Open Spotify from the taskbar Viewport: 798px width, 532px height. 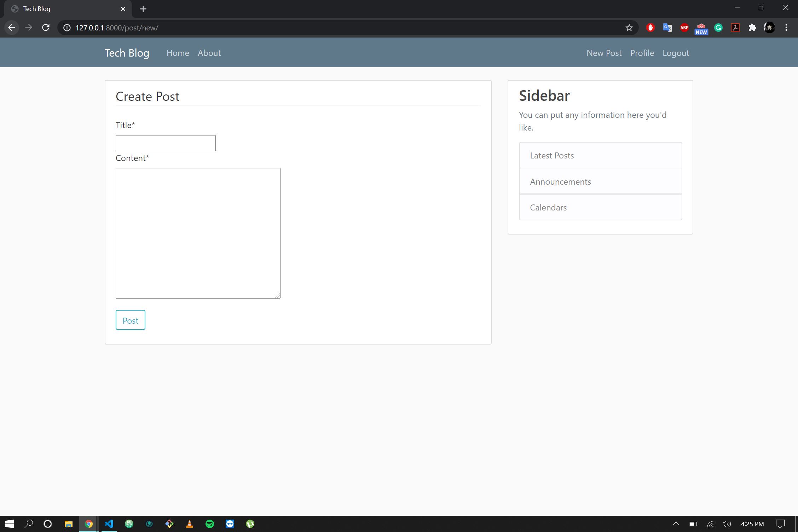pyautogui.click(x=210, y=524)
